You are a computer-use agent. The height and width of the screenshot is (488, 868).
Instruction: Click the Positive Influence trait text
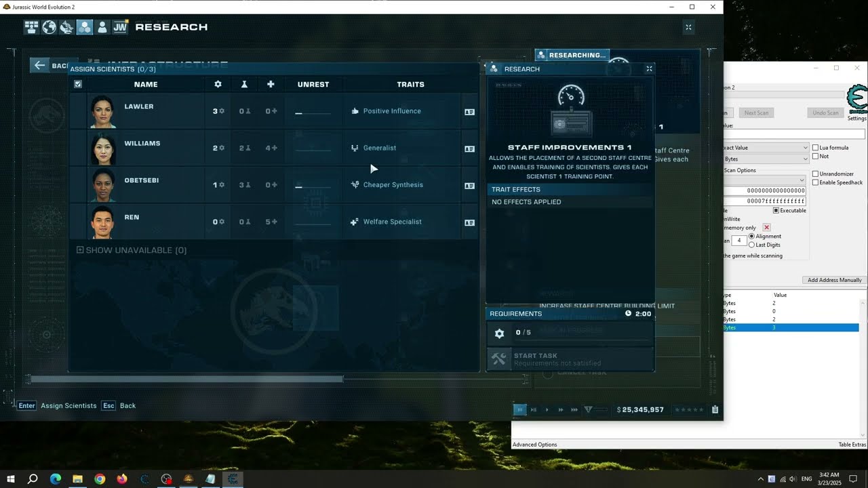click(392, 111)
